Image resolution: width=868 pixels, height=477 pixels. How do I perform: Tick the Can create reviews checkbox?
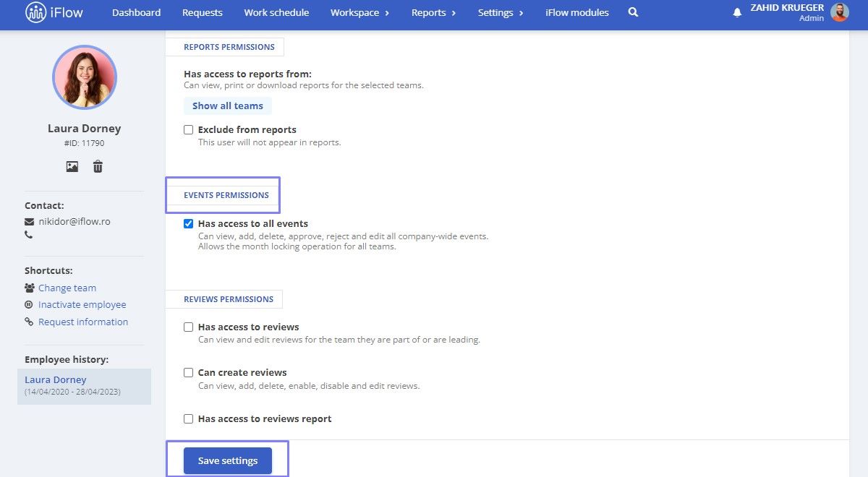click(x=188, y=373)
